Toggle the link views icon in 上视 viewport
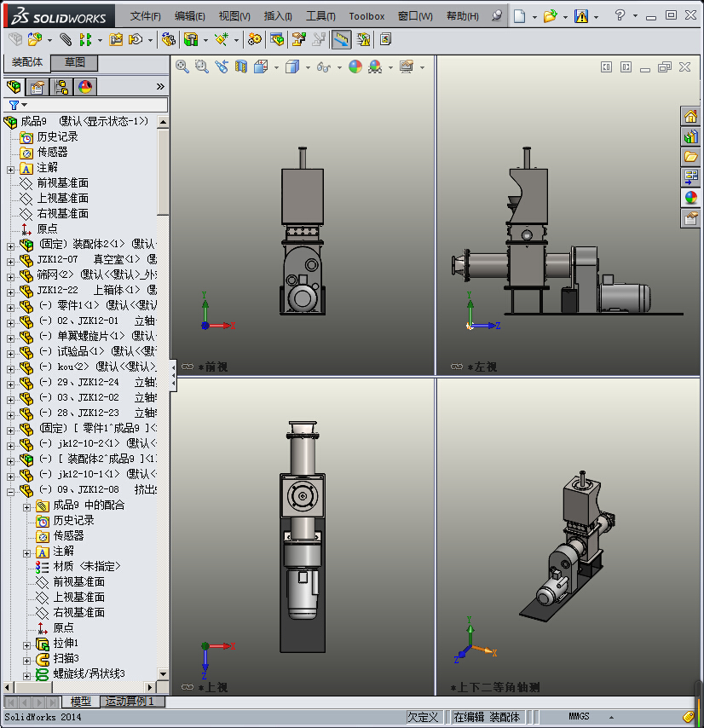The image size is (704, 728). [188, 687]
